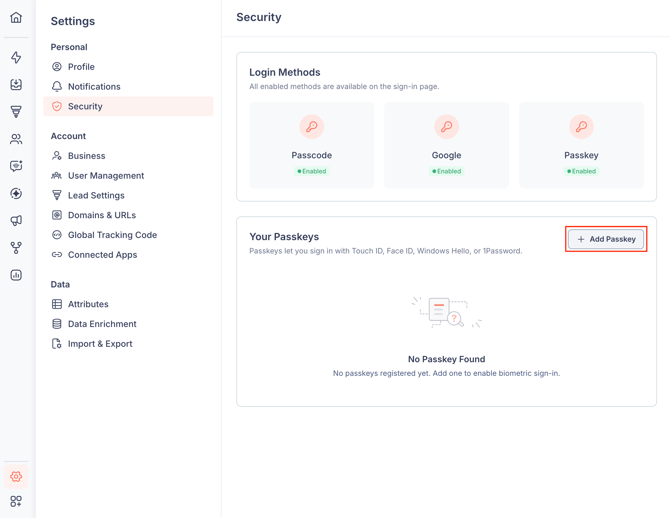Click the Google login method card
Screen dimensions: 670x518
pos(446,145)
